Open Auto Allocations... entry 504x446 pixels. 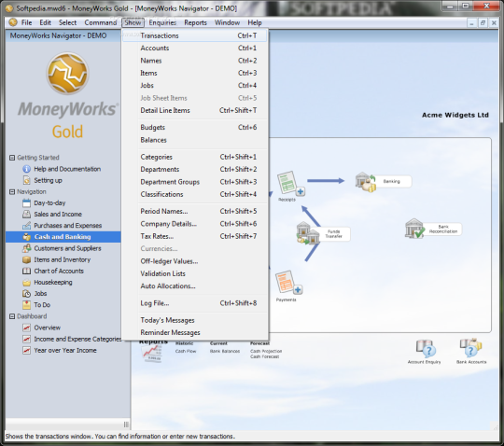pyautogui.click(x=195, y=286)
